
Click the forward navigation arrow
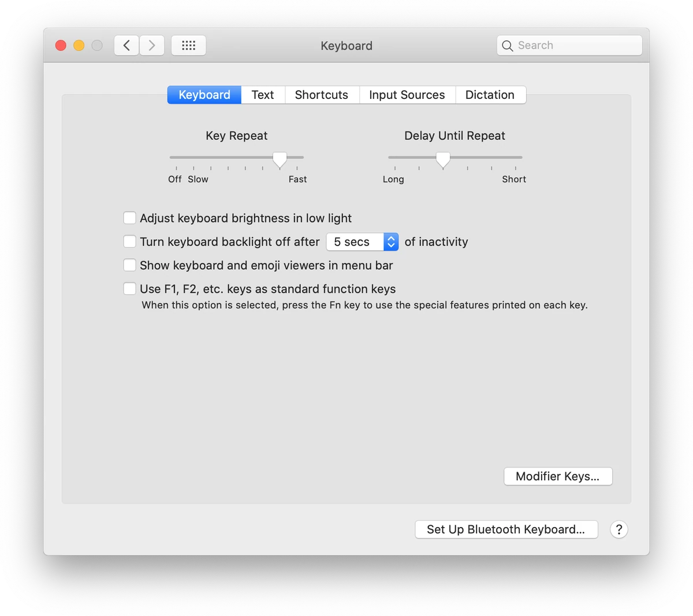tap(151, 45)
